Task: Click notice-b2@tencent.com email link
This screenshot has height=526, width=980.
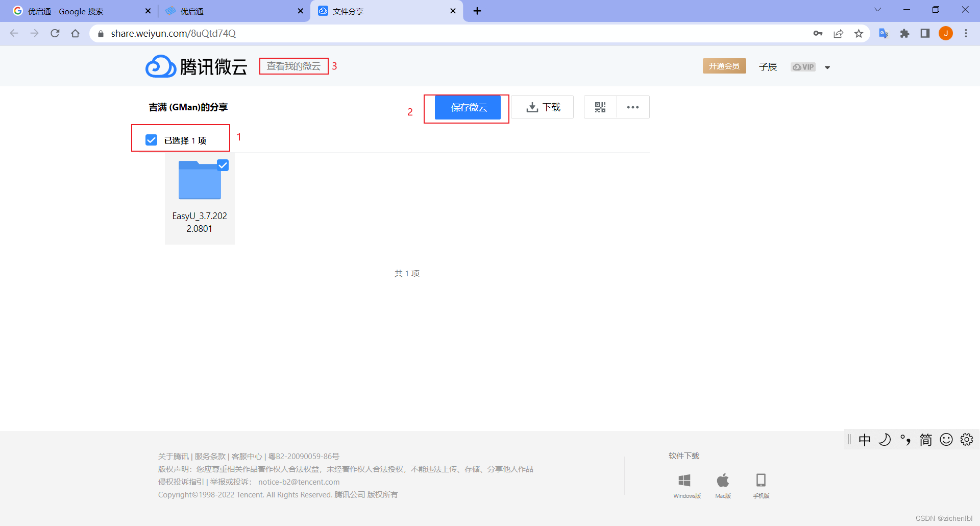Action: pyautogui.click(x=299, y=482)
